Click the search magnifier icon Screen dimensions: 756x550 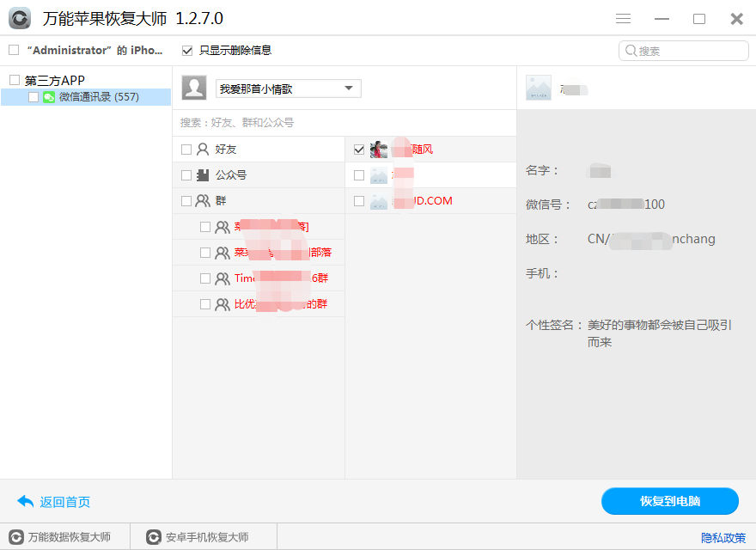coord(631,50)
